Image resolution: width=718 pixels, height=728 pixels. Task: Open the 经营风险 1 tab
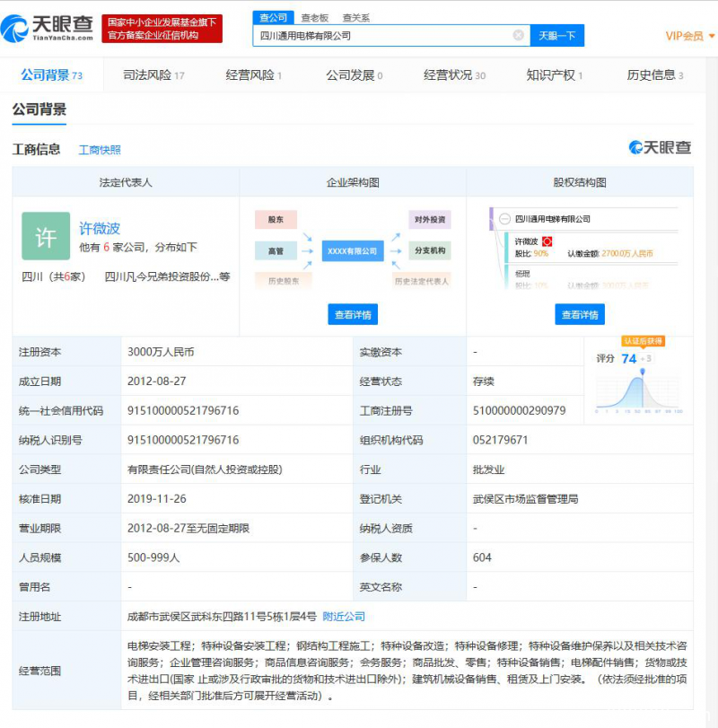coord(254,75)
